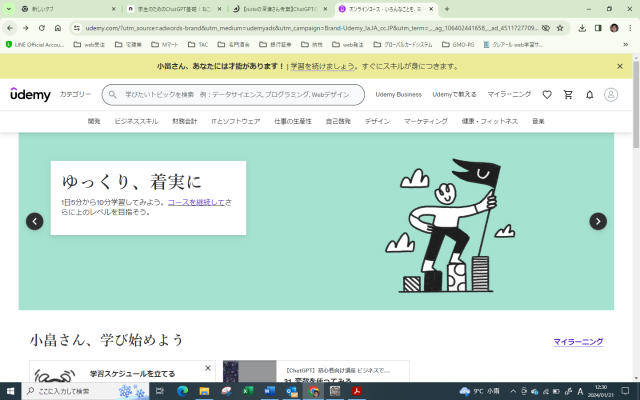Open the ITとソフトウェア category
640x400 pixels.
[x=236, y=121]
